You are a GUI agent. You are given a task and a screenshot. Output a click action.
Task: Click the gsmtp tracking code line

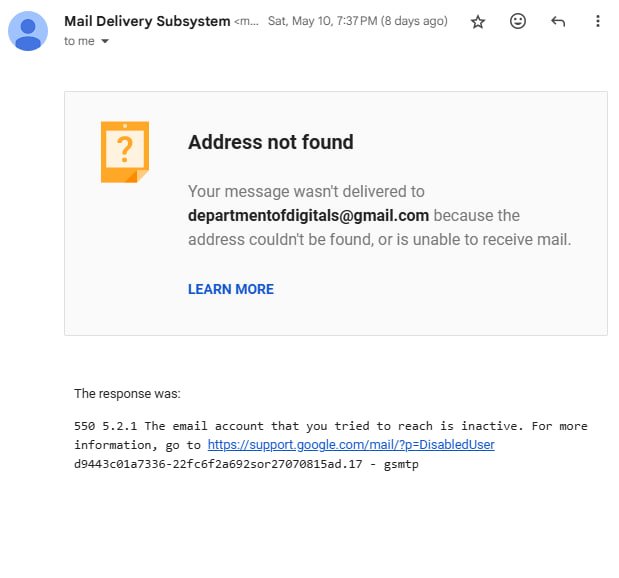[246, 464]
